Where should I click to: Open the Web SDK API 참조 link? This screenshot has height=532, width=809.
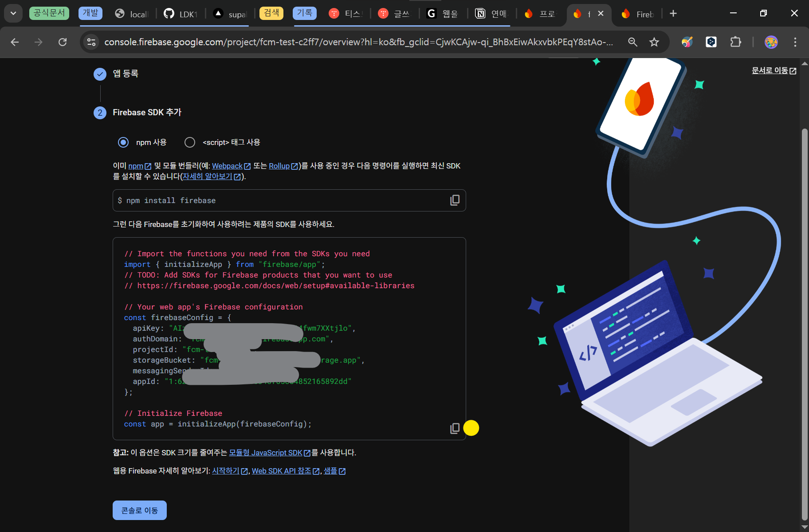(286, 471)
